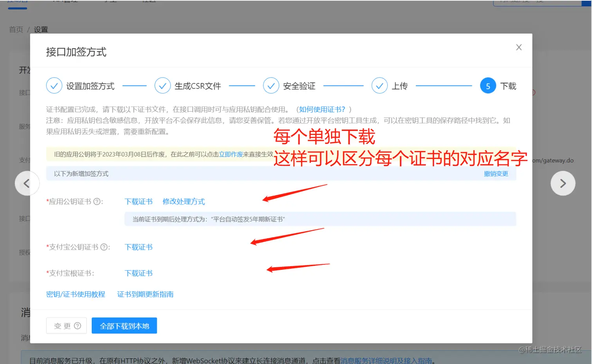Go to next image with right arrow
Viewport: 592px width, 364px height.
(x=563, y=183)
